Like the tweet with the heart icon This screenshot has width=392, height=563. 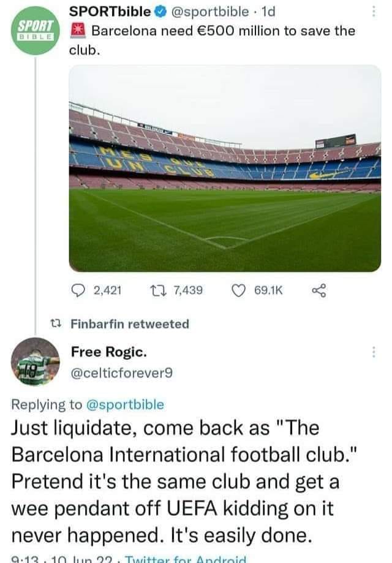click(x=240, y=289)
